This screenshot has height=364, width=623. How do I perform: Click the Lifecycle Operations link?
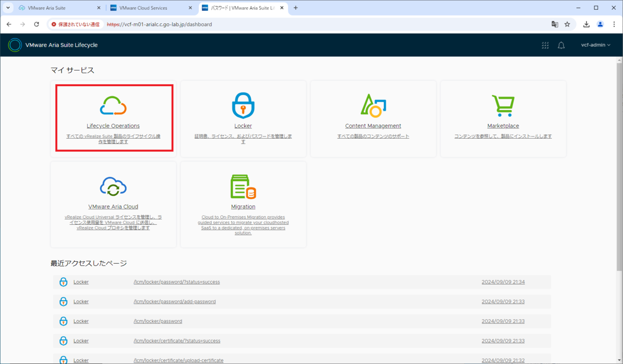[x=113, y=126]
